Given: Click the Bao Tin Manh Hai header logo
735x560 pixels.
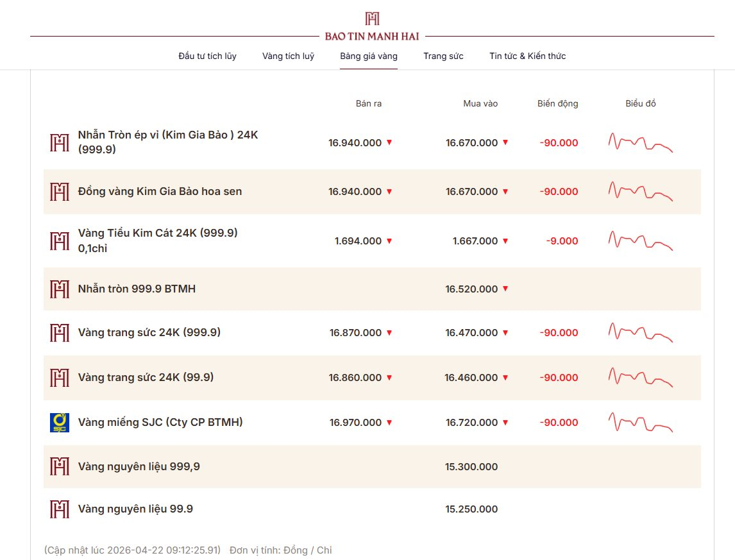Looking at the screenshot, I should point(372,27).
